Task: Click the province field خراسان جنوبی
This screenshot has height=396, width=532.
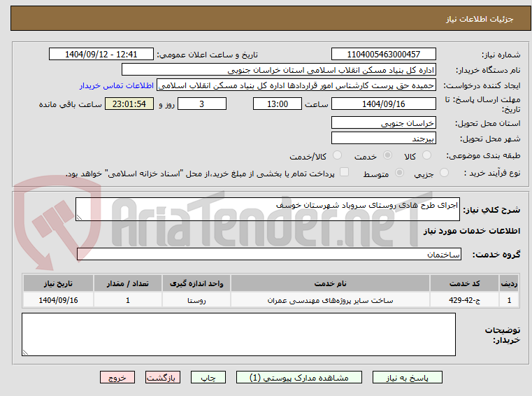Action: pos(383,123)
